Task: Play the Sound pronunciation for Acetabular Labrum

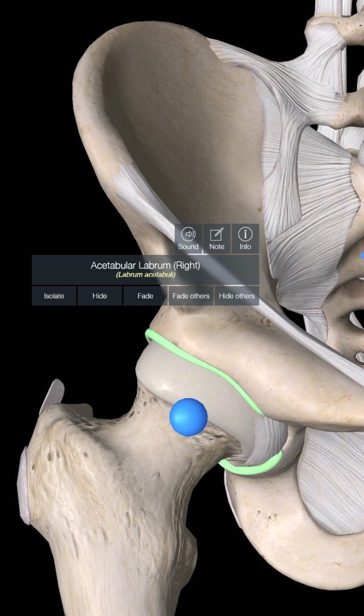Action: (x=189, y=239)
